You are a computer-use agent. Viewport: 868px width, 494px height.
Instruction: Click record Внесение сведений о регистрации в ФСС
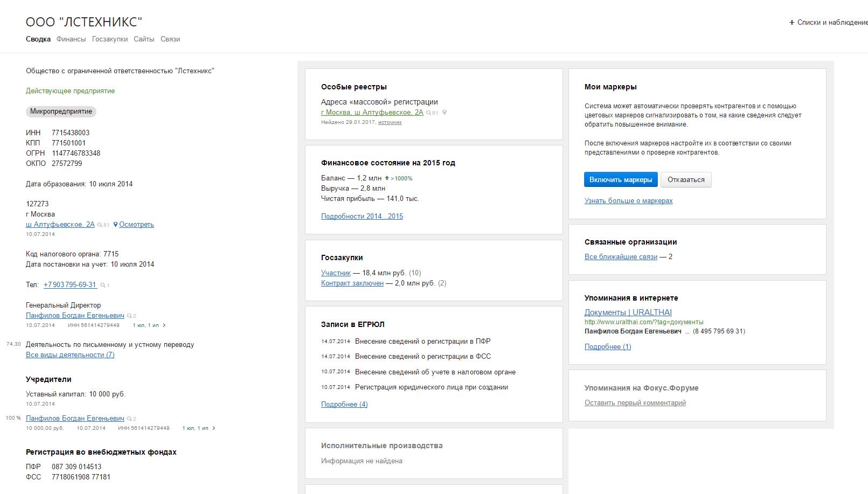(423, 356)
